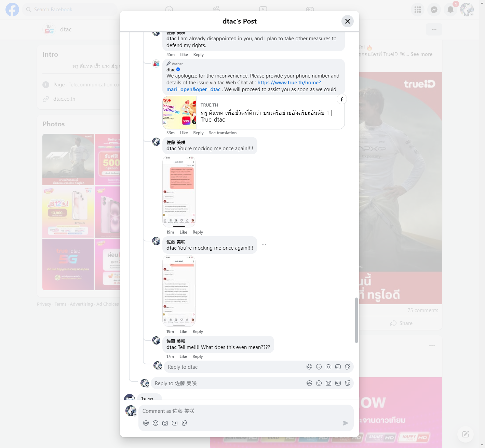Viewport: 485px width, 448px height.
Task: Open avatar sticker in Reply to dtac box
Action: pyautogui.click(x=309, y=367)
